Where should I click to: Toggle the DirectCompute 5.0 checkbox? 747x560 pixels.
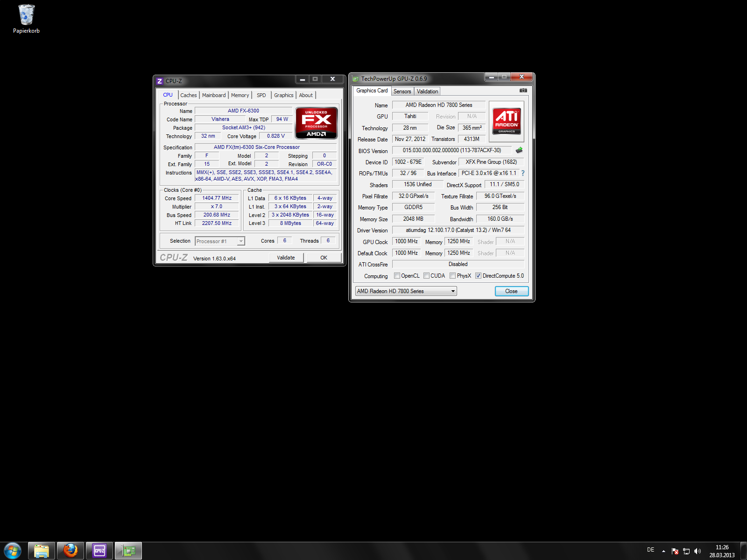(478, 276)
